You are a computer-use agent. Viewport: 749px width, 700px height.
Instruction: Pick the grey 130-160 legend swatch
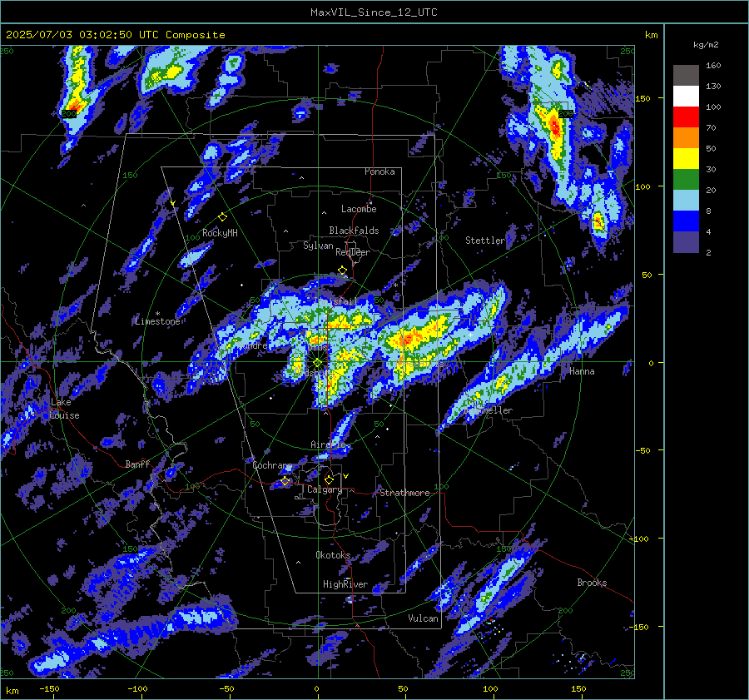point(686,76)
